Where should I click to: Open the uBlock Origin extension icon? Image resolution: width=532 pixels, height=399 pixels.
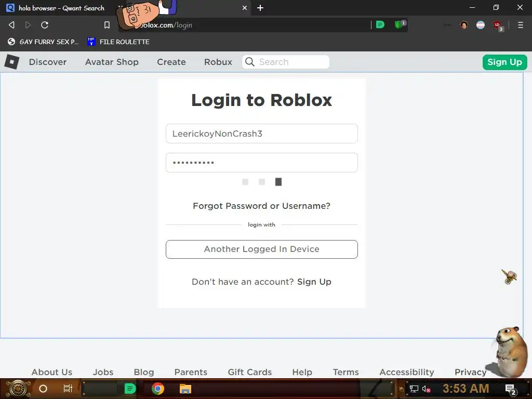tap(498, 25)
